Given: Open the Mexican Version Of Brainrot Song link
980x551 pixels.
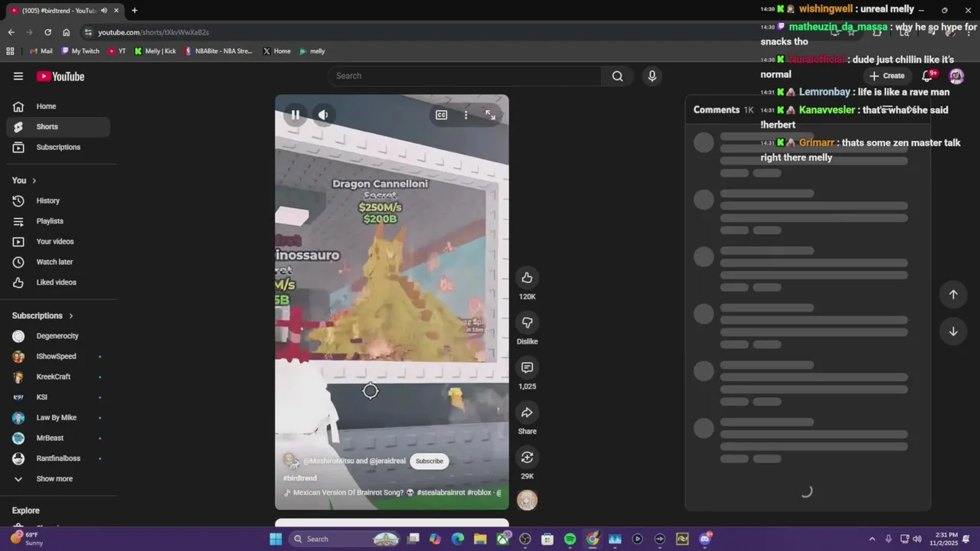Looking at the screenshot, I should pyautogui.click(x=392, y=493).
